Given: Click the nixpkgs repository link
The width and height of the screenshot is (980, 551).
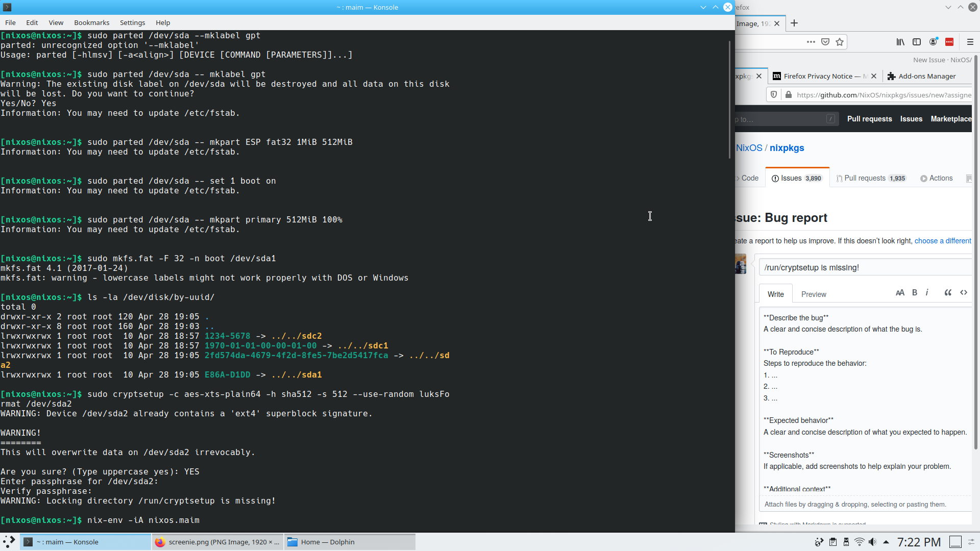Looking at the screenshot, I should click(x=787, y=148).
